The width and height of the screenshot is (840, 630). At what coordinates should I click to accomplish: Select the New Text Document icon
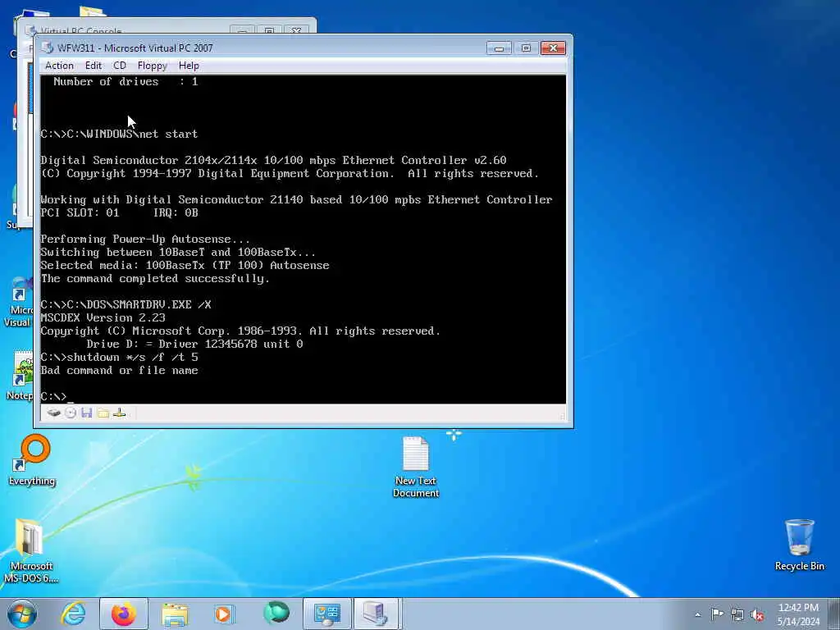[x=416, y=467]
